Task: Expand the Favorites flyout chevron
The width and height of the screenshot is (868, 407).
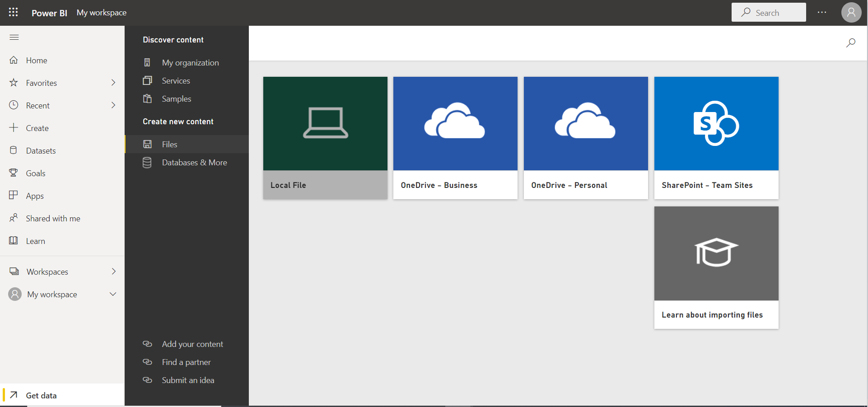Action: click(x=113, y=82)
